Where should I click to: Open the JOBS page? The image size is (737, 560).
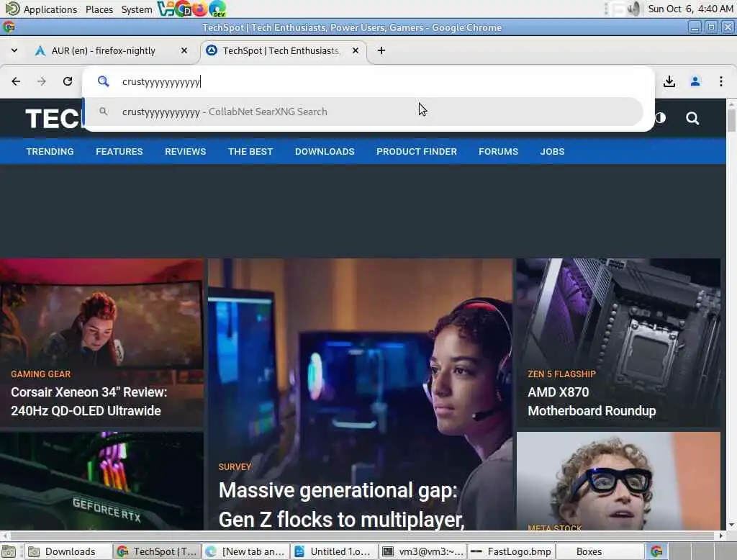pos(552,151)
